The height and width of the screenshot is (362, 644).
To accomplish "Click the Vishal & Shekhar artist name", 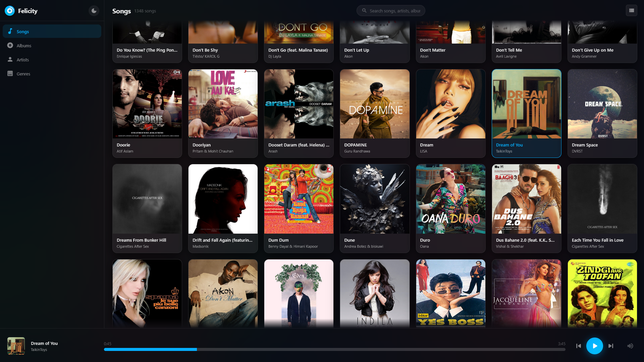I will tap(510, 246).
